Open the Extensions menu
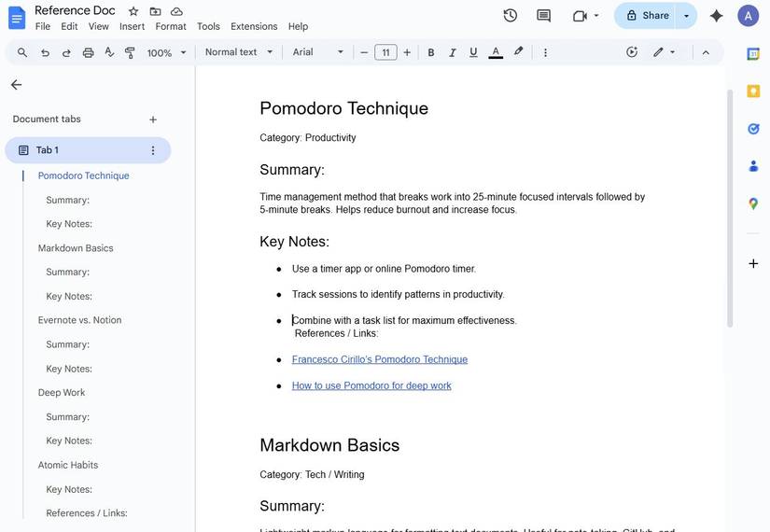The height and width of the screenshot is (532, 770). (254, 26)
